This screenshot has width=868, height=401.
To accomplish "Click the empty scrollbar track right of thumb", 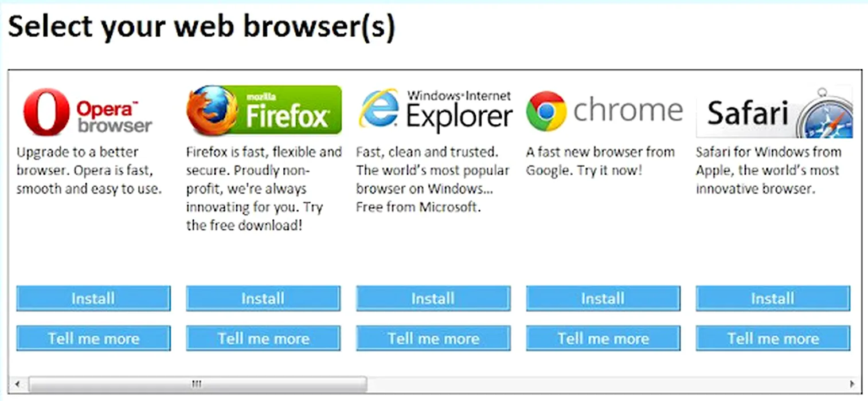I will pos(602,384).
